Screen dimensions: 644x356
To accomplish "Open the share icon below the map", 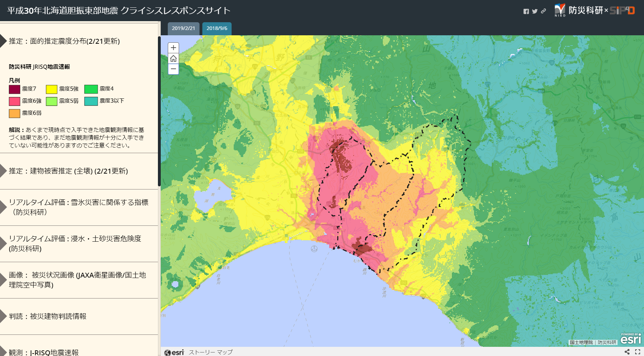I will 627,352.
